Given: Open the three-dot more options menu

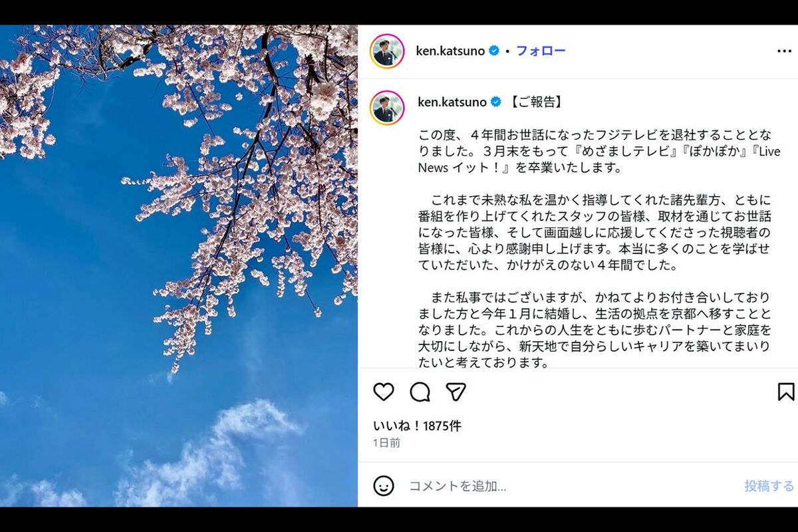Looking at the screenshot, I should (x=784, y=51).
